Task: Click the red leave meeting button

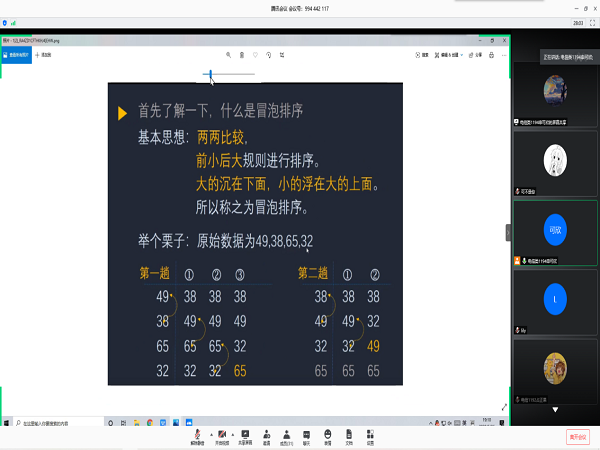Action: (x=578, y=436)
